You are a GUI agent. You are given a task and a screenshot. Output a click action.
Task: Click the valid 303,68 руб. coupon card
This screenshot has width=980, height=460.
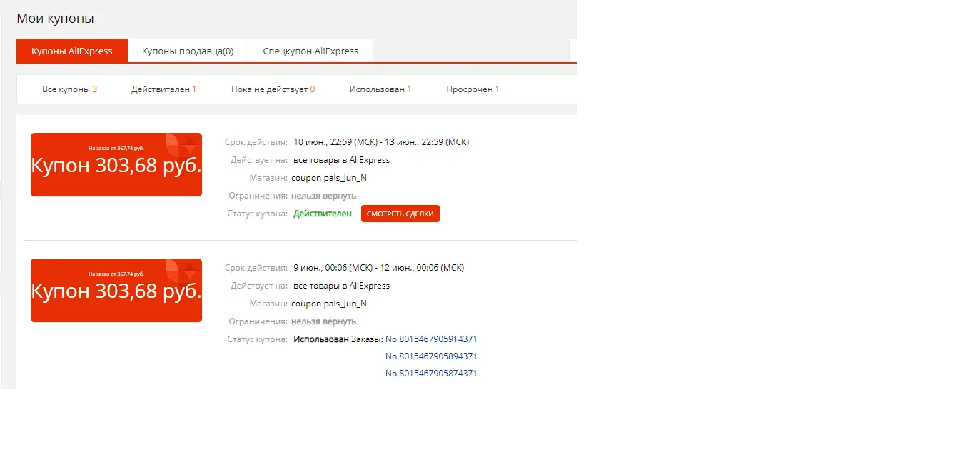pos(116,164)
